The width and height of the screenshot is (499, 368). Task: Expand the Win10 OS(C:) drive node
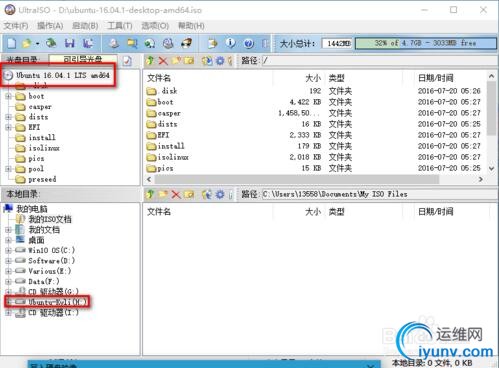point(9,250)
